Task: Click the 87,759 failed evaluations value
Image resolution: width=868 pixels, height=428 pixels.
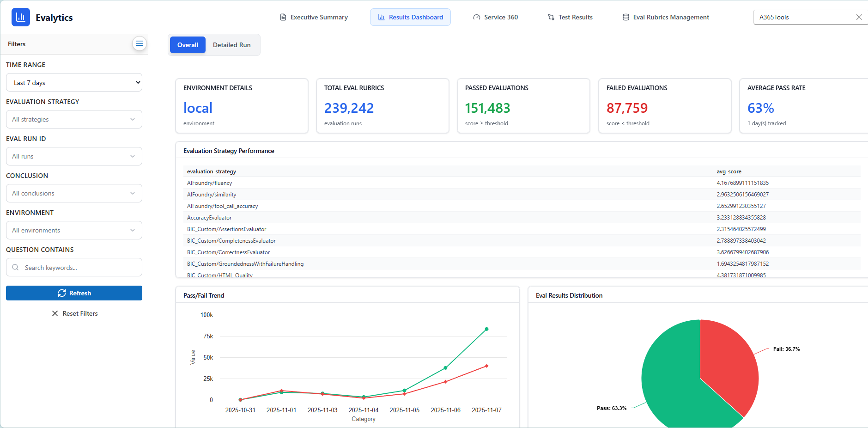Action: tap(627, 108)
